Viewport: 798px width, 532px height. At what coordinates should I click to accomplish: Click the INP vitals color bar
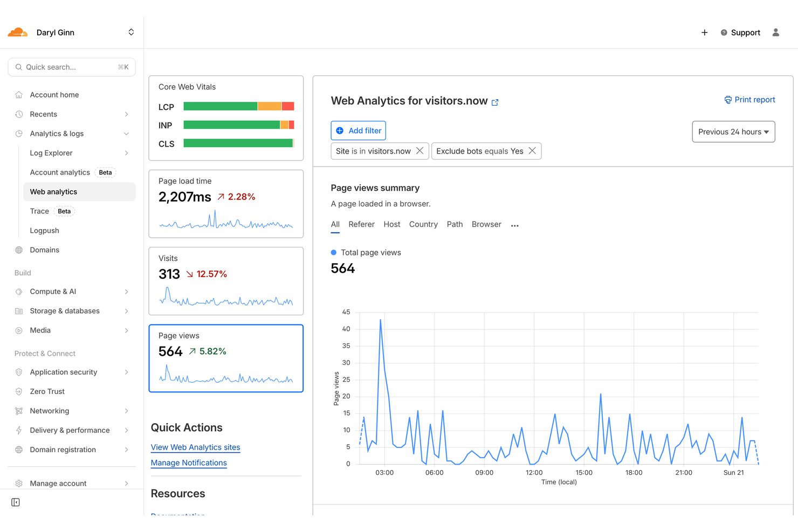coord(239,125)
